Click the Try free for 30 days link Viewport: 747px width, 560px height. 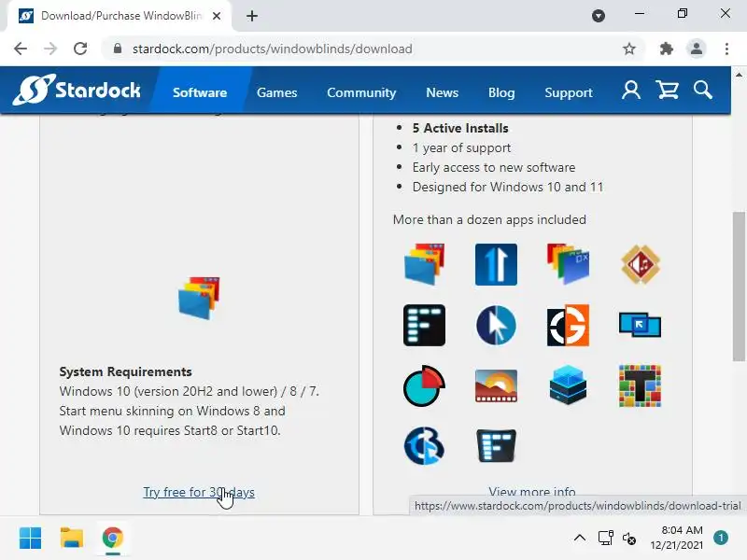pyautogui.click(x=199, y=492)
